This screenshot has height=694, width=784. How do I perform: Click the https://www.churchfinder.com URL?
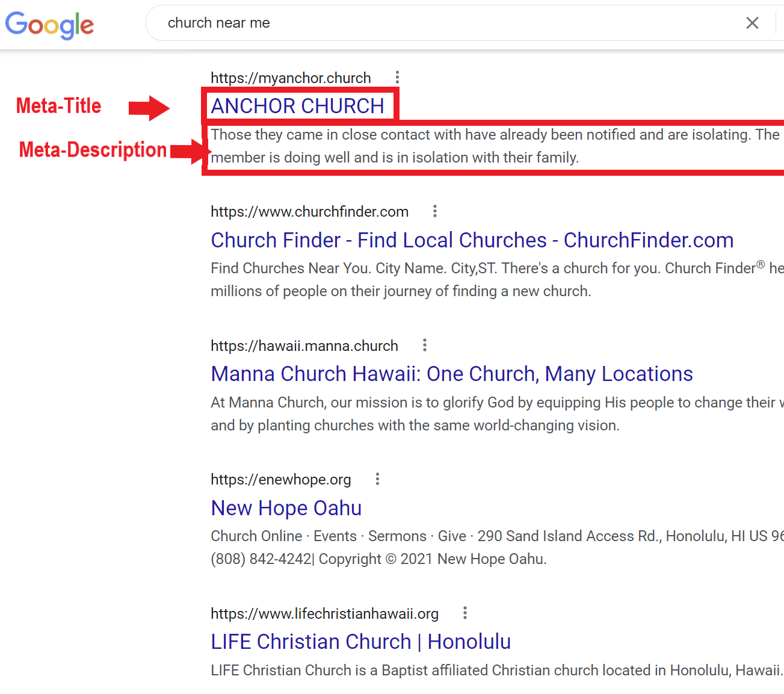pos(310,212)
